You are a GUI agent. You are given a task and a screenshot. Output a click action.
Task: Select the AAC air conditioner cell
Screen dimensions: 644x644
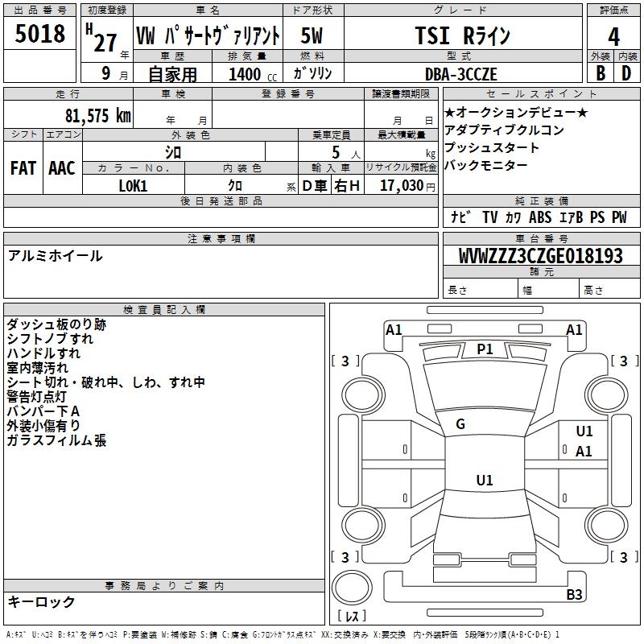tap(62, 167)
